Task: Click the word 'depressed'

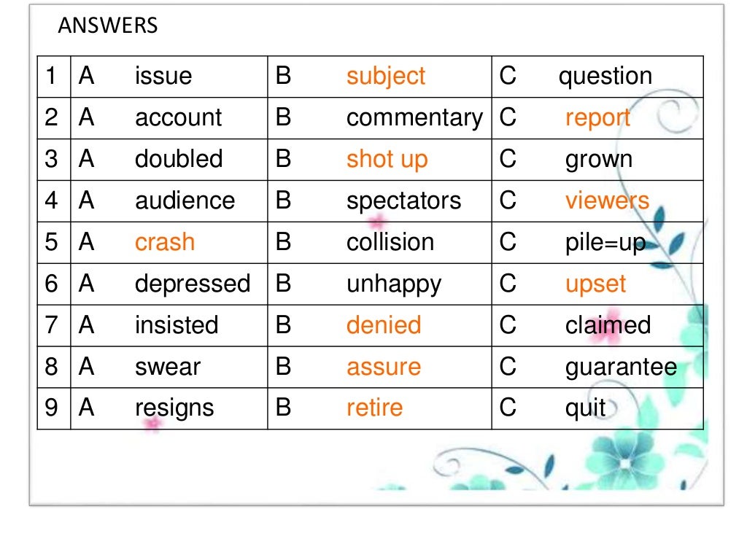Action: click(193, 284)
